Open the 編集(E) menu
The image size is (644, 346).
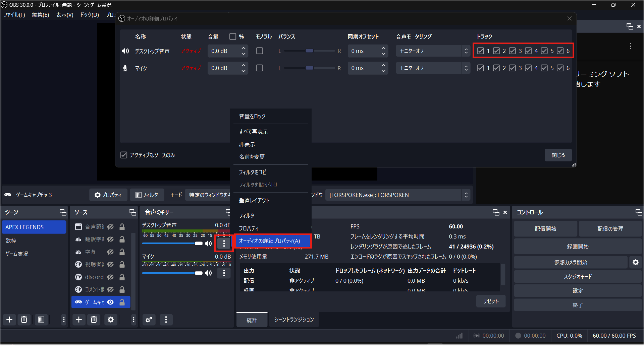point(40,15)
